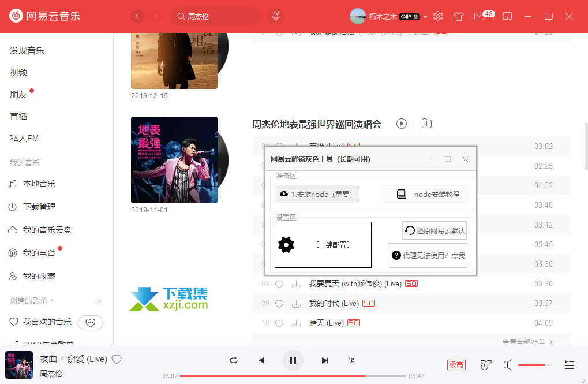Image resolution: width=588 pixels, height=384 pixels.
Task: Open 发现音乐 in the sidebar
Action: coord(27,51)
